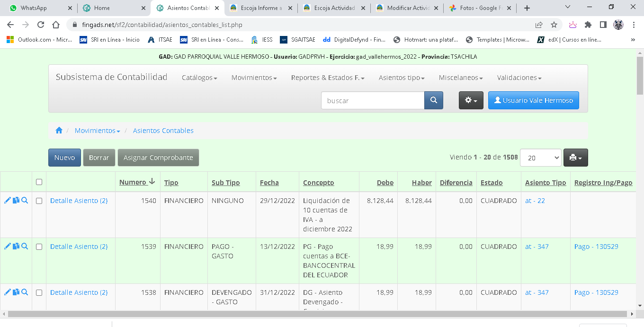Click the home breadcrumb icon
This screenshot has height=327, width=644.
click(x=59, y=131)
